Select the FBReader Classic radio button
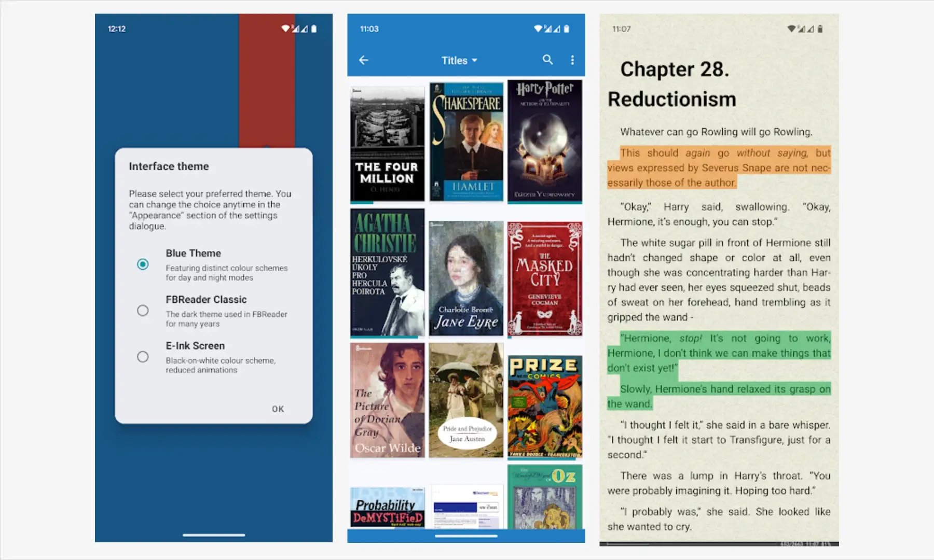 143,311
